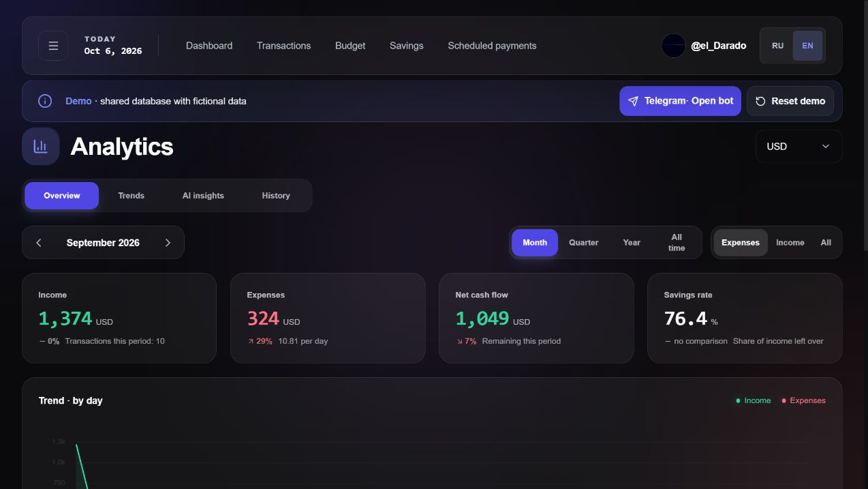Image resolution: width=868 pixels, height=489 pixels.
Task: Click the el_Darado profile avatar
Action: tap(673, 46)
